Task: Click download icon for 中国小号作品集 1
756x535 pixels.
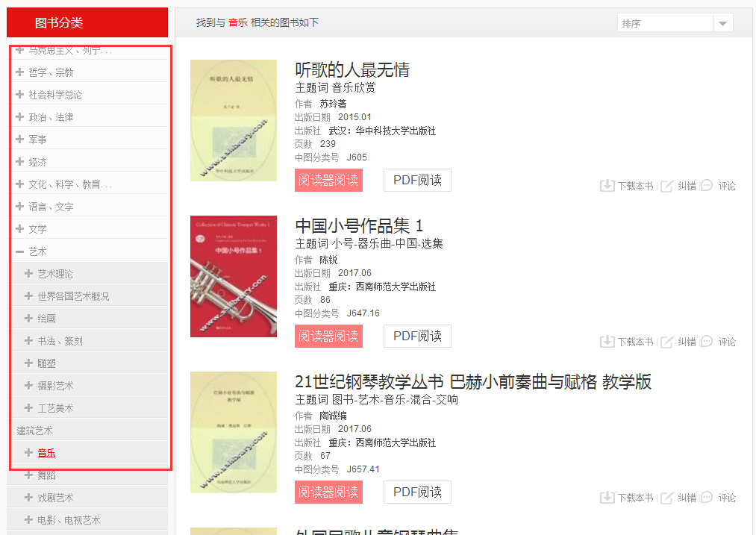Action: (x=607, y=342)
